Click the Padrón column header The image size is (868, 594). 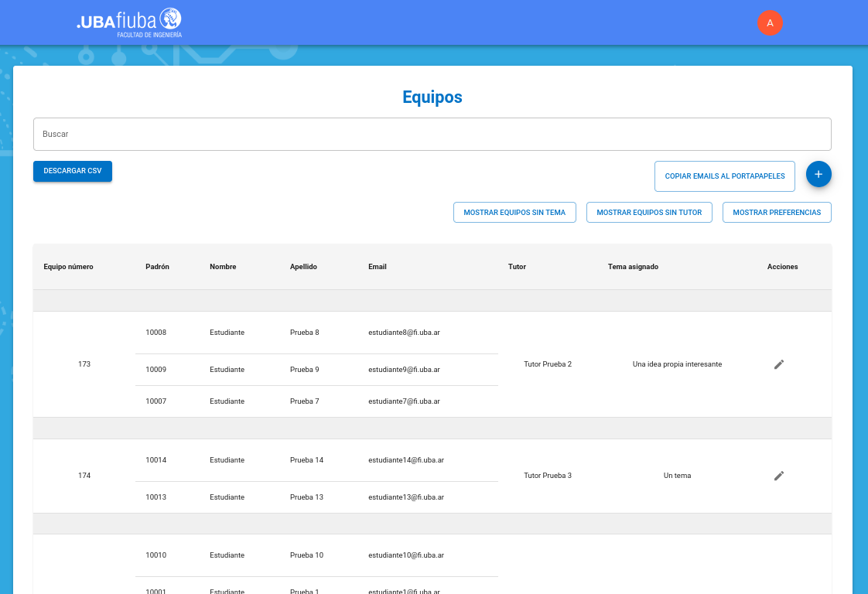(x=157, y=267)
